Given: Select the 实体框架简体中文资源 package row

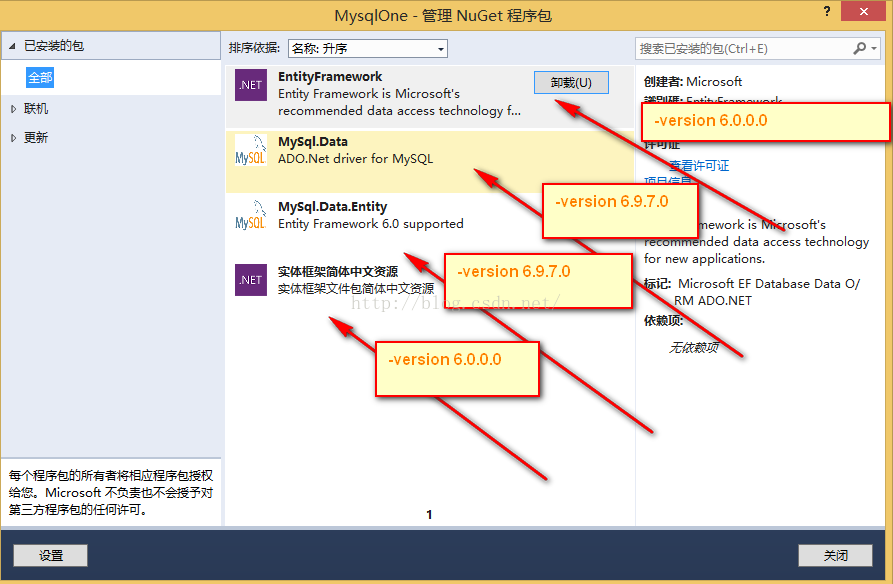Looking at the screenshot, I should [429, 291].
